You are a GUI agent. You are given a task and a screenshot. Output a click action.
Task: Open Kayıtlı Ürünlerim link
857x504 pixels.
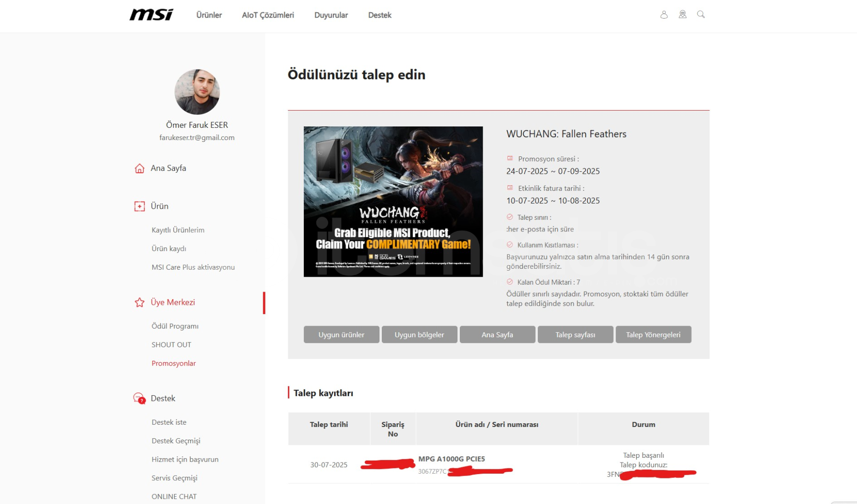coord(178,230)
